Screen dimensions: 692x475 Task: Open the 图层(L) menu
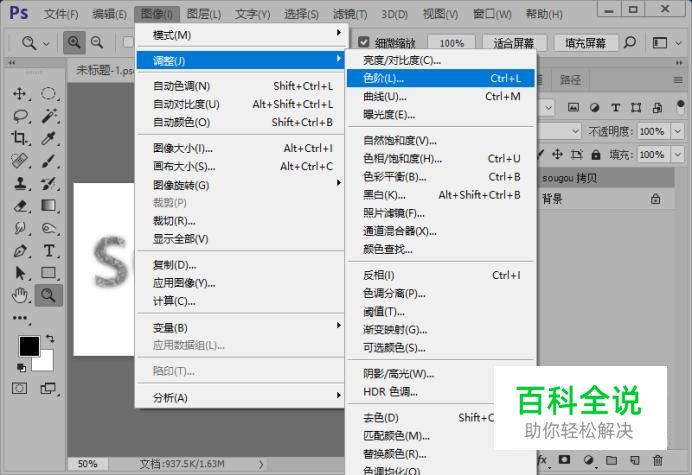[203, 14]
